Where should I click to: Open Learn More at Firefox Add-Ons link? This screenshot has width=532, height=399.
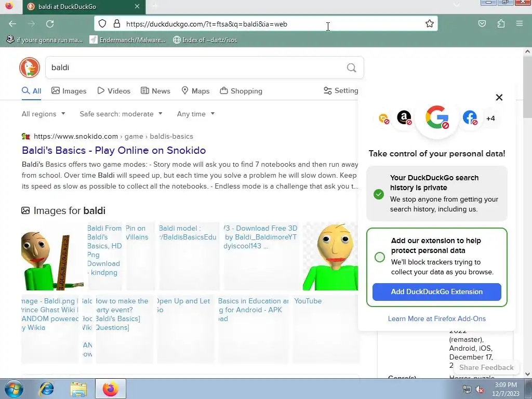[436, 318]
